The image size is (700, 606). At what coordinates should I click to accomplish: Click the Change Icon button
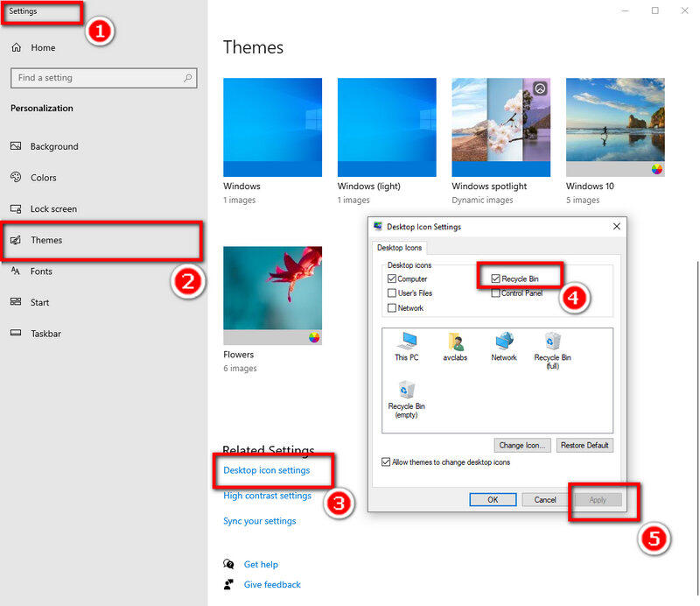pyautogui.click(x=522, y=445)
